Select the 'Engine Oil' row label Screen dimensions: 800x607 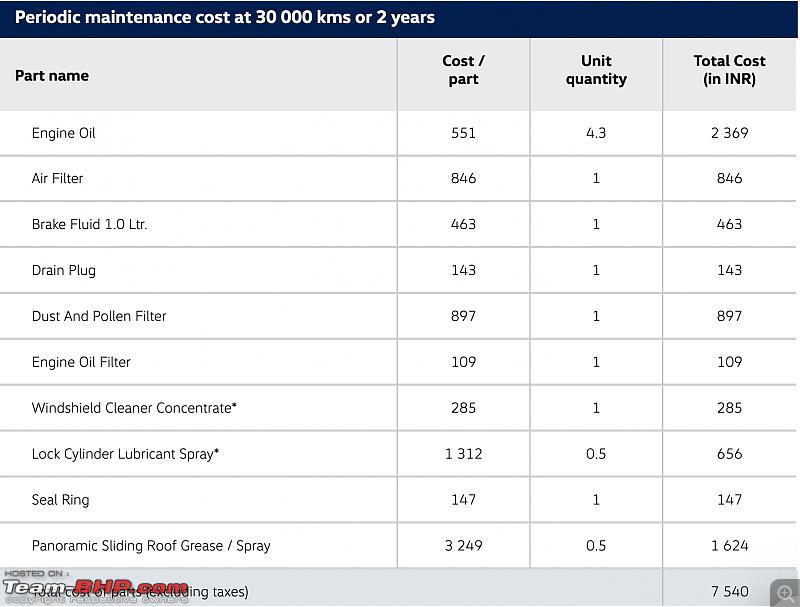64,133
